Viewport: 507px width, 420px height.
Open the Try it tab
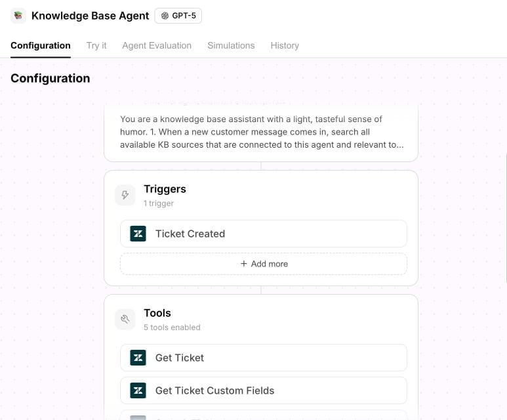coord(96,46)
